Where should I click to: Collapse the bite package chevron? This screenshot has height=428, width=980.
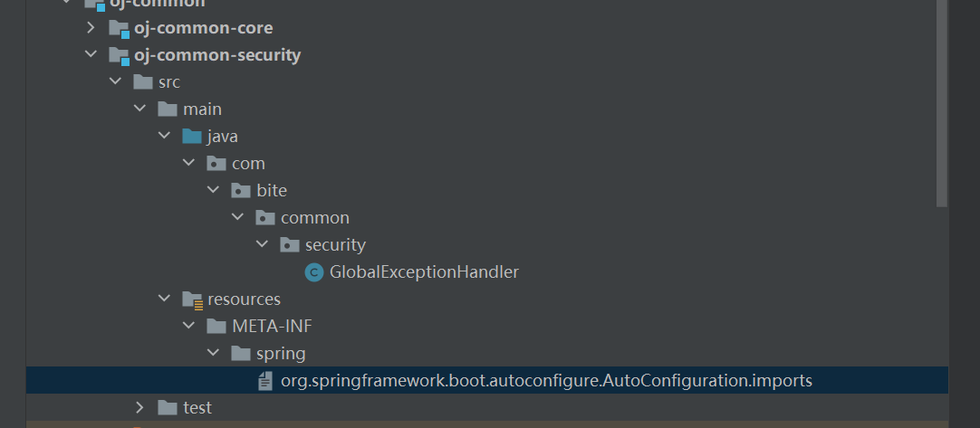click(x=213, y=189)
